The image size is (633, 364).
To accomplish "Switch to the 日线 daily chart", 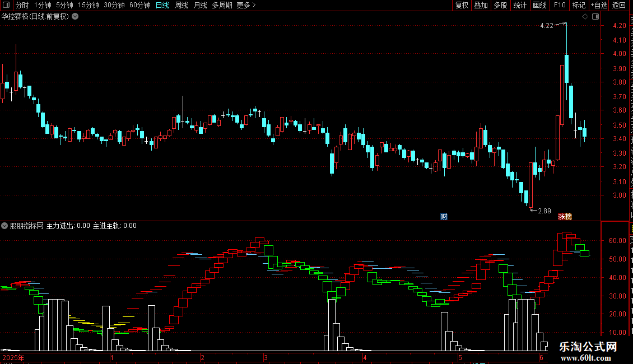I will click(x=162, y=5).
